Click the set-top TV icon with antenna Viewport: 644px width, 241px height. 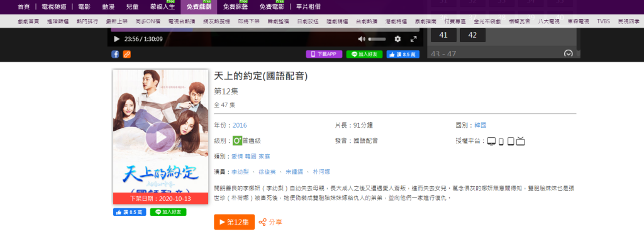pyautogui.click(x=521, y=141)
